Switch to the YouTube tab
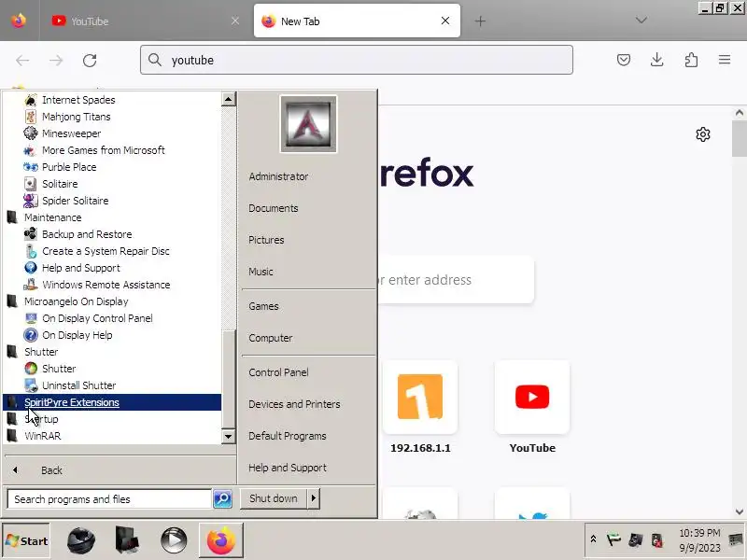 tap(142, 21)
